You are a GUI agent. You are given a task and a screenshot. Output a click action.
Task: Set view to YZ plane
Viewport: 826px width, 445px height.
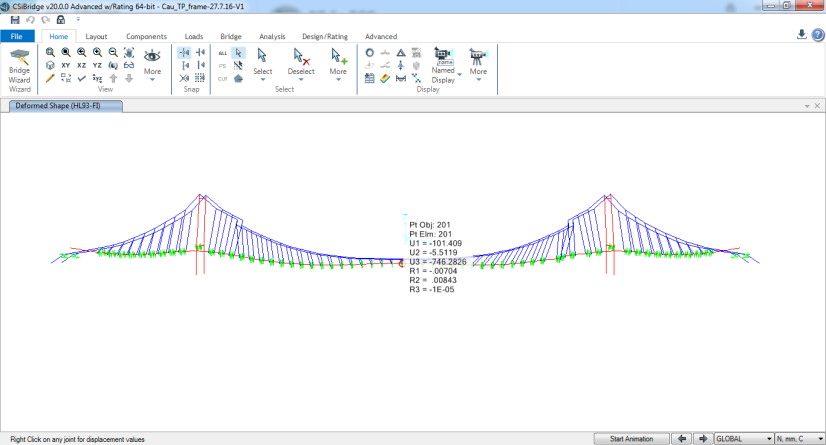click(97, 65)
